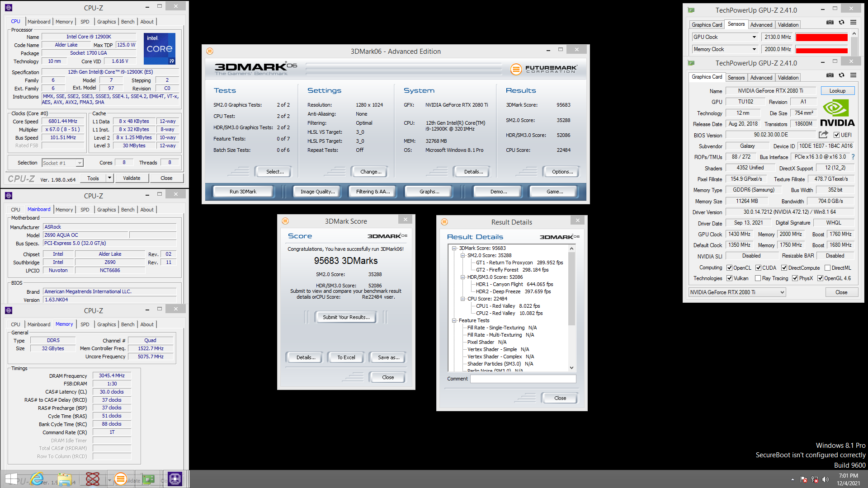Open the Advanced tab in GPU-Z Graphics Card window

(x=761, y=78)
